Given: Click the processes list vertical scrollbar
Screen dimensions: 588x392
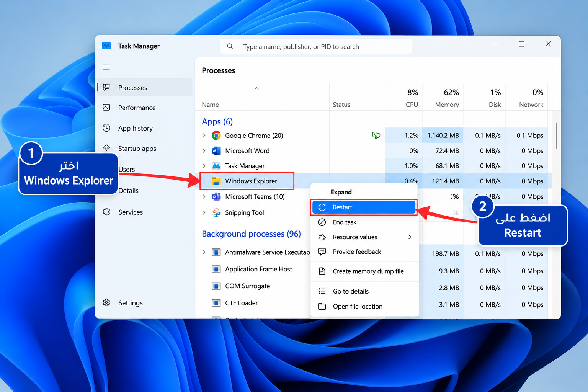Looking at the screenshot, I should (556, 136).
